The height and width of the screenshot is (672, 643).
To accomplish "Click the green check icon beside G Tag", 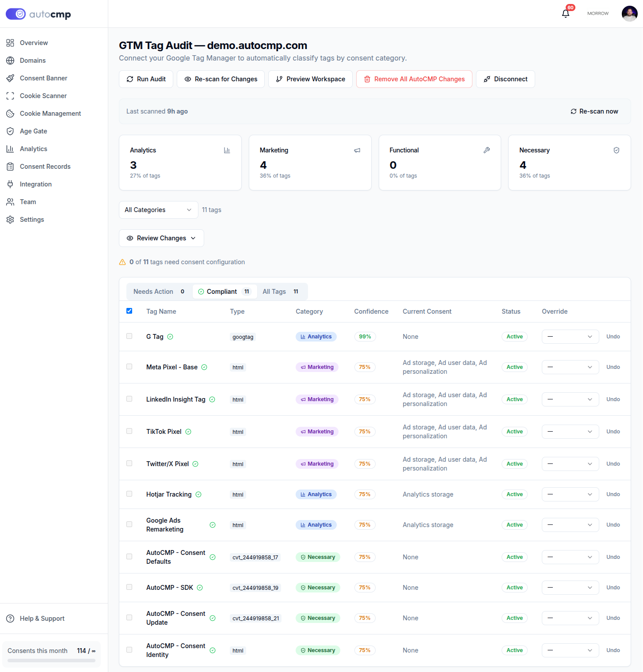I will pyautogui.click(x=170, y=337).
